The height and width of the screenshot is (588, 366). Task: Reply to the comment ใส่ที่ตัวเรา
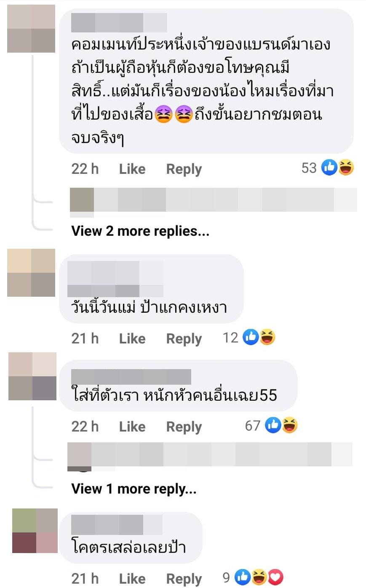[184, 427]
